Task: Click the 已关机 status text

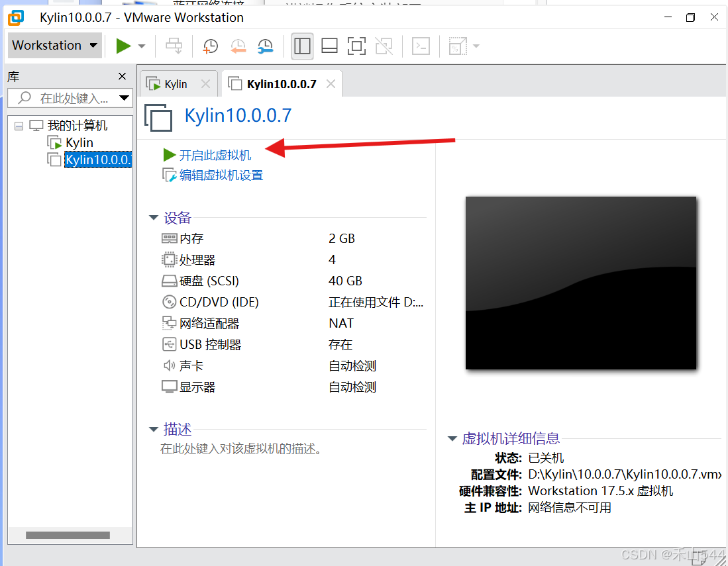Action: (x=546, y=458)
